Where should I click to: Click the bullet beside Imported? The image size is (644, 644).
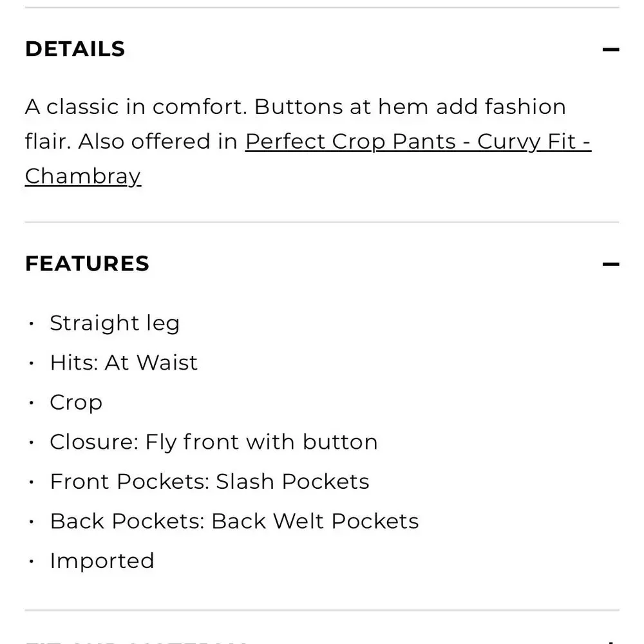click(x=31, y=561)
